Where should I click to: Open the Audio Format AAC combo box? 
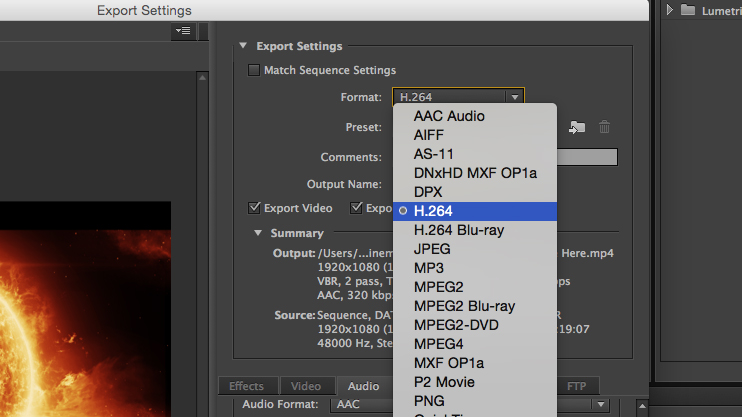469,405
